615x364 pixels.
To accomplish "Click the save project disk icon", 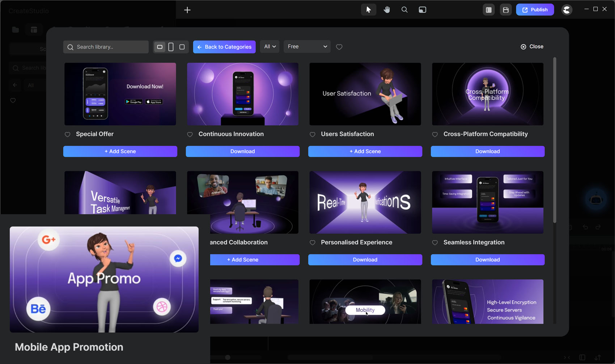I will tap(506, 10).
